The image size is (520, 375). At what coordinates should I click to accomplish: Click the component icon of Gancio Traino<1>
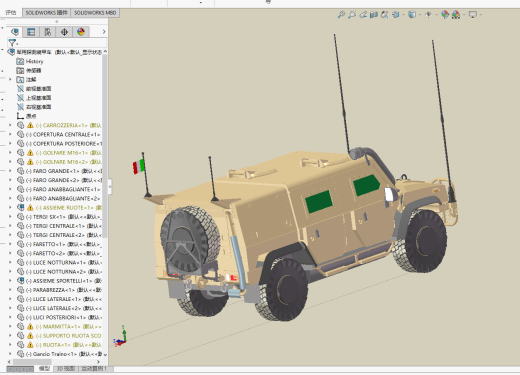tap(21, 354)
